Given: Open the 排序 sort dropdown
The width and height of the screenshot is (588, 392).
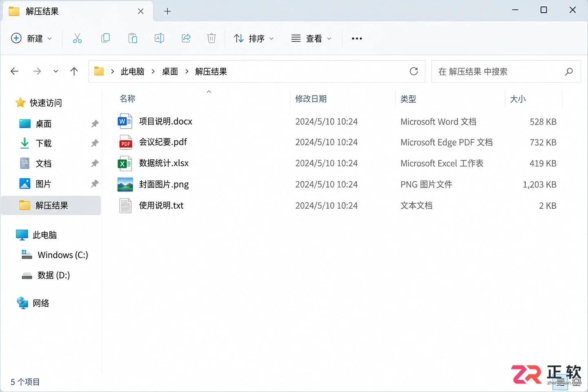Looking at the screenshot, I should (x=254, y=38).
